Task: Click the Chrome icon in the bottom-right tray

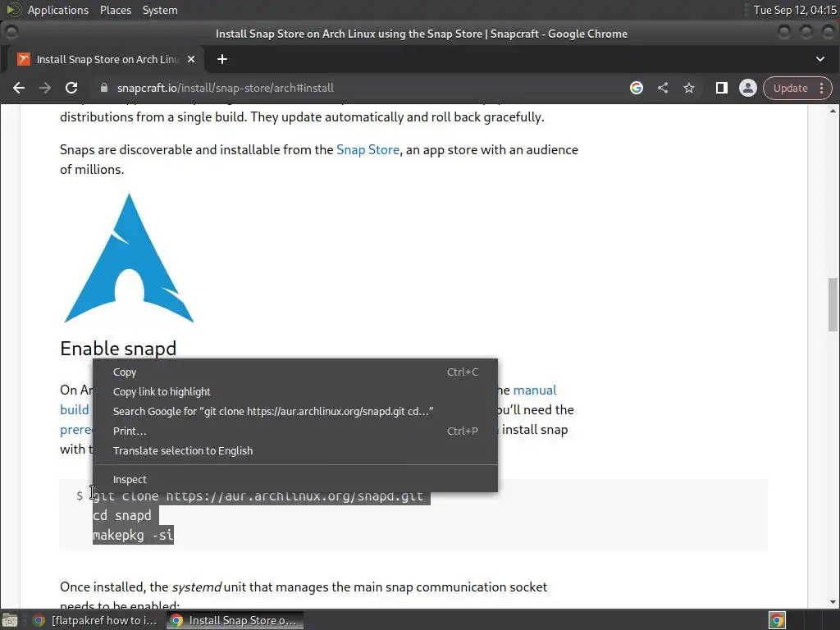Action: 777,620
